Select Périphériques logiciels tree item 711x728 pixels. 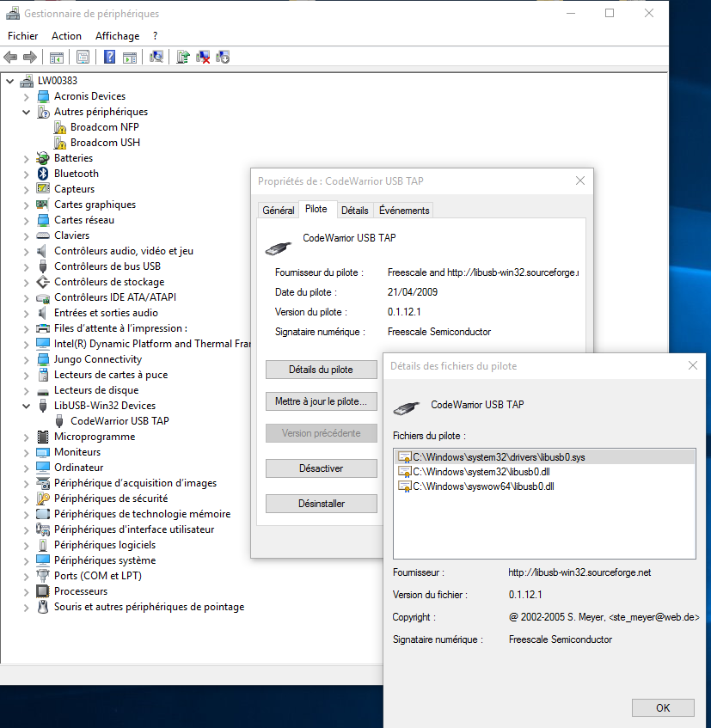click(x=105, y=545)
